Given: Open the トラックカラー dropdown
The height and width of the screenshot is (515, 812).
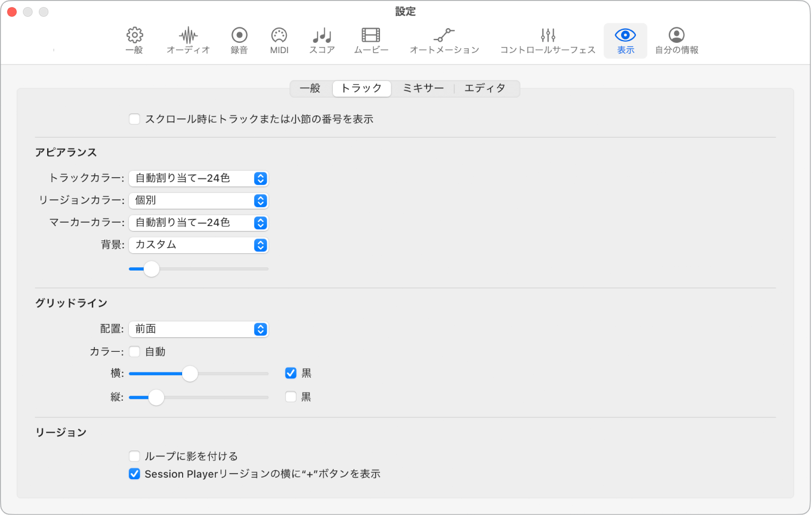Looking at the screenshot, I should [x=198, y=178].
